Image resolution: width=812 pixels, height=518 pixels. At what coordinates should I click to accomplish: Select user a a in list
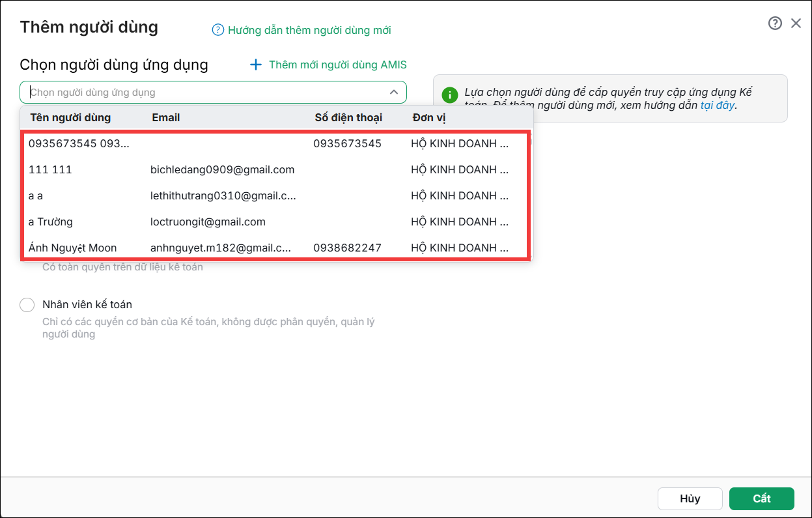click(x=276, y=195)
